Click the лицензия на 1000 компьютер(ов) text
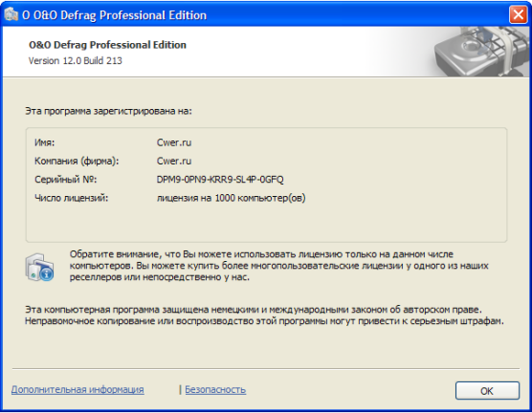This screenshot has height=413, width=532. coord(231,198)
